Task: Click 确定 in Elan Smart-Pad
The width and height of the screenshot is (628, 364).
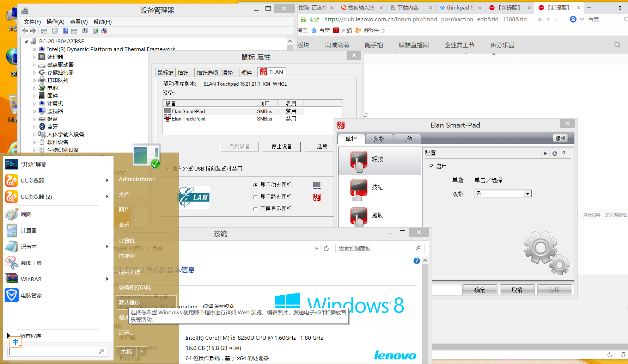Action: 480,290
